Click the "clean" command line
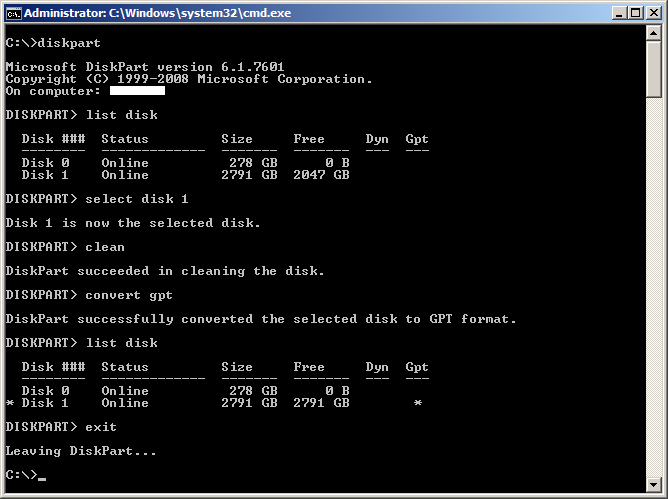 click(x=105, y=247)
